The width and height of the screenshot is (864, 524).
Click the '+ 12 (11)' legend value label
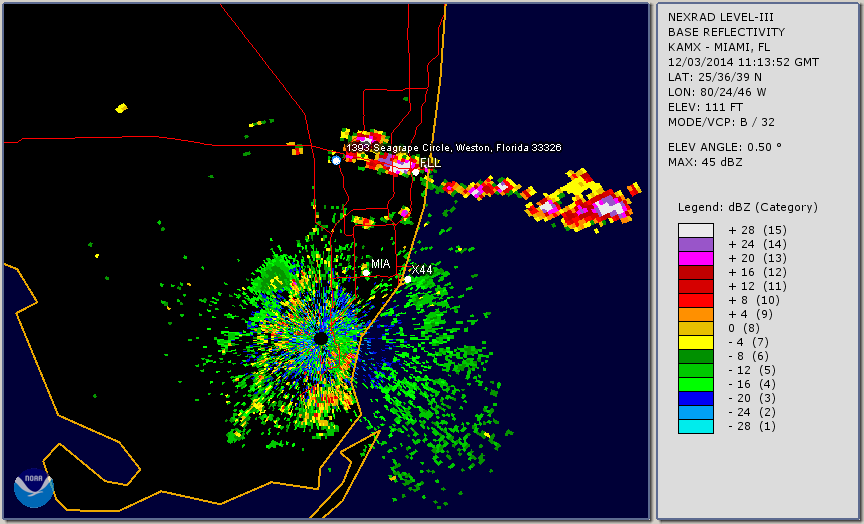pos(758,287)
